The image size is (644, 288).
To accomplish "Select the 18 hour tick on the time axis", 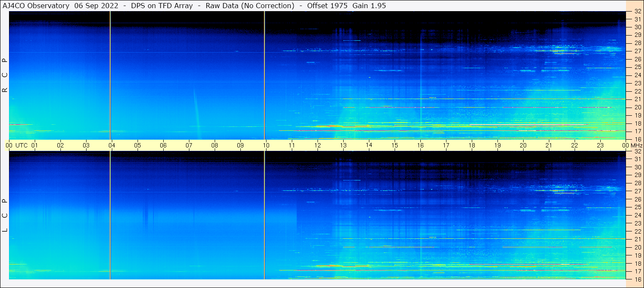I will coord(472,145).
